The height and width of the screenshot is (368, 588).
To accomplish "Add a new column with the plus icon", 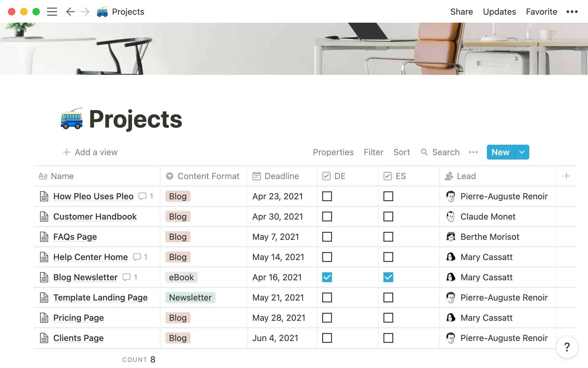I will pyautogui.click(x=566, y=176).
